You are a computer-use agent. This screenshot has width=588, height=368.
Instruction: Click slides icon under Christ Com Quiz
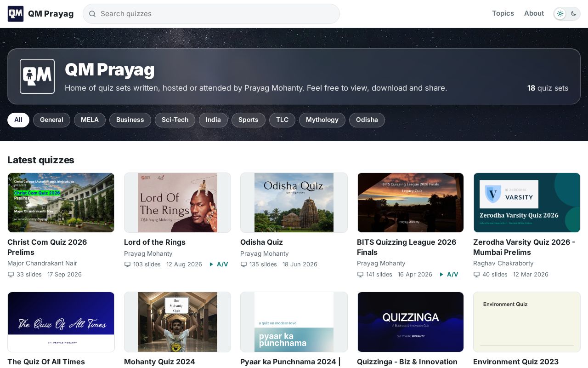point(11,275)
